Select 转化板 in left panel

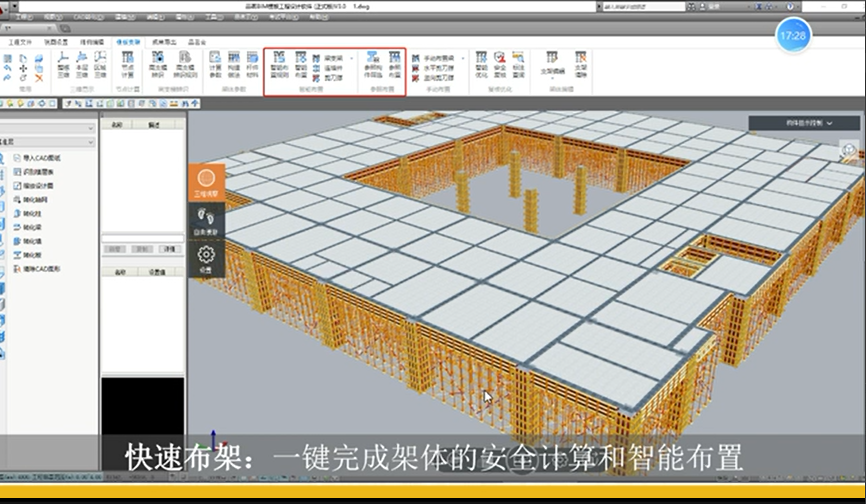click(x=27, y=255)
